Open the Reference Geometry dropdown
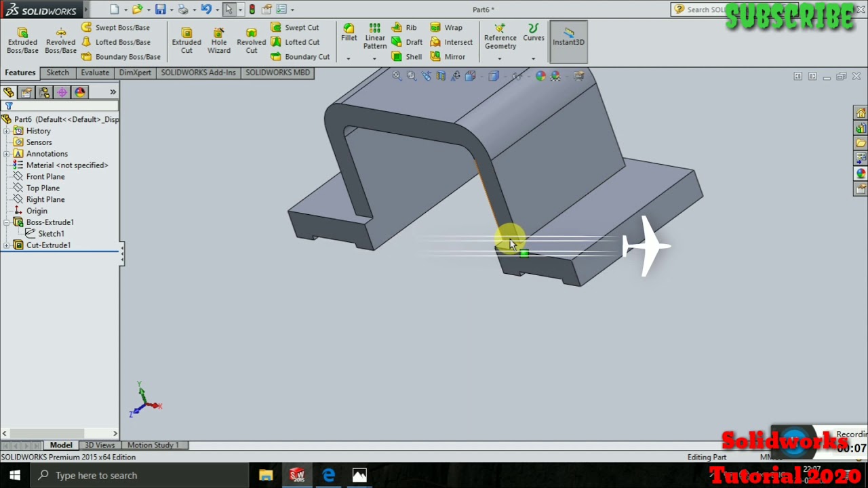The height and width of the screenshot is (488, 868). coord(500,58)
